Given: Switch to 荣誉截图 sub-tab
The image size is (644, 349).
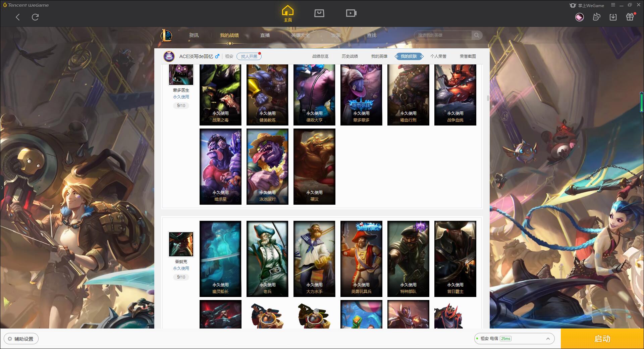Looking at the screenshot, I should click(x=468, y=56).
